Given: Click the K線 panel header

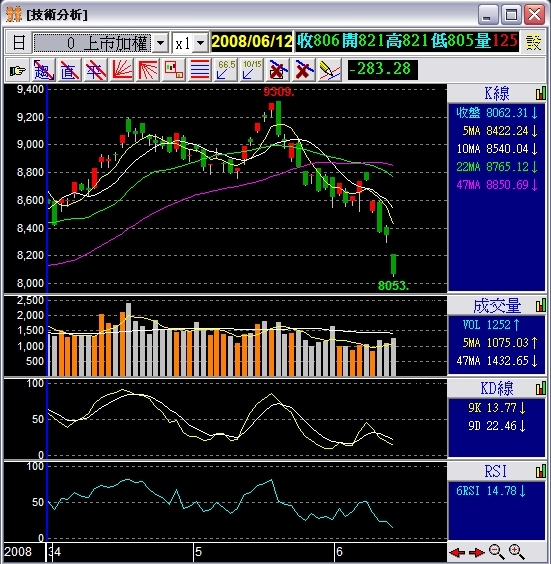Looking at the screenshot, I should [x=497, y=94].
